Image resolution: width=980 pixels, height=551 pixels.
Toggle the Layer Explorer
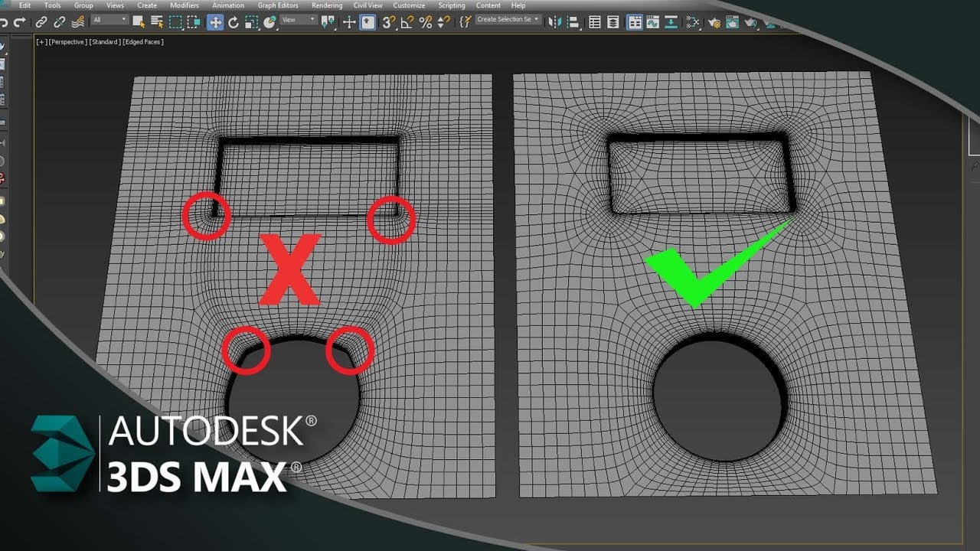pyautogui.click(x=612, y=22)
